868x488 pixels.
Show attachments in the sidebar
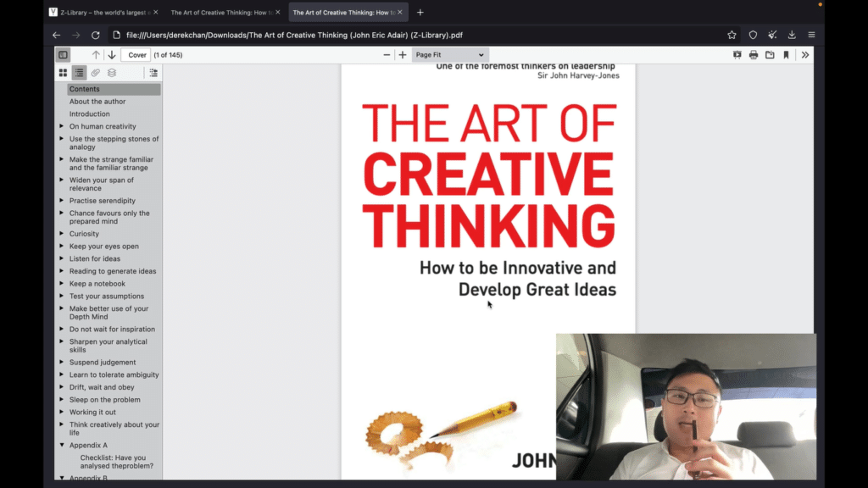coord(95,73)
